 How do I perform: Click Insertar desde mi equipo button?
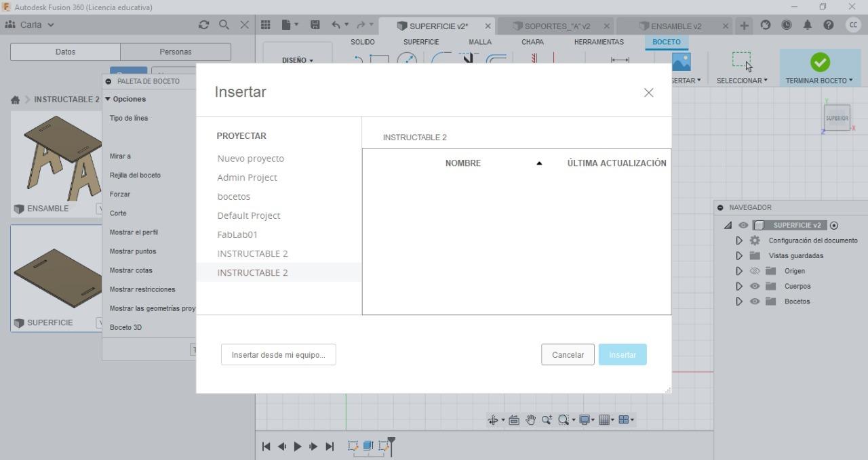click(278, 355)
